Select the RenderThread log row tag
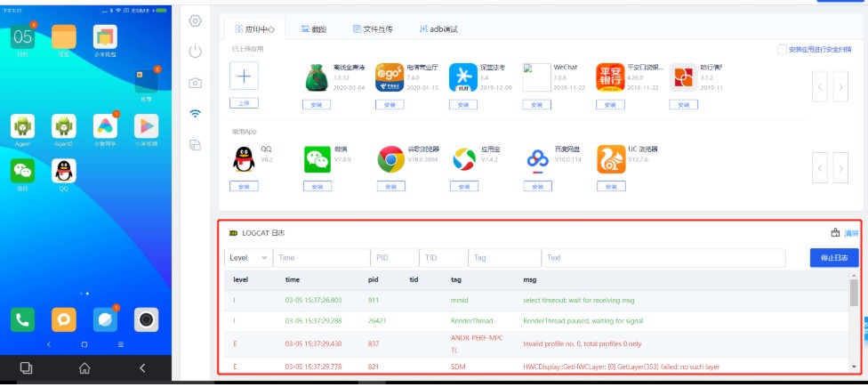This screenshot has width=868, height=387. 471,321
